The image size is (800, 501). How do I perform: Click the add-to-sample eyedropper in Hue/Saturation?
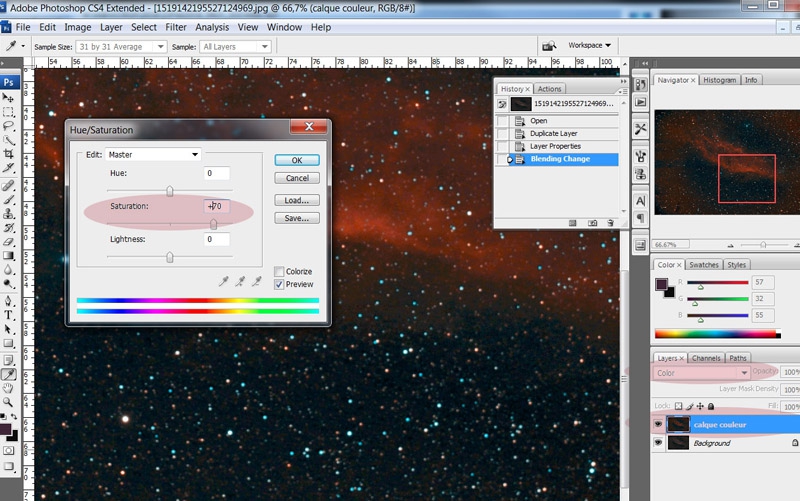(240, 281)
